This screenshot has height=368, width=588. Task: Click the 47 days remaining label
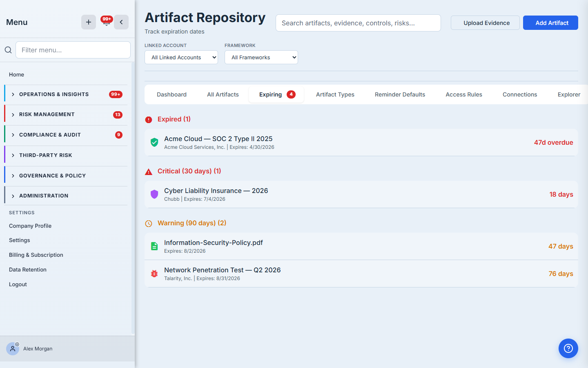coord(561,246)
